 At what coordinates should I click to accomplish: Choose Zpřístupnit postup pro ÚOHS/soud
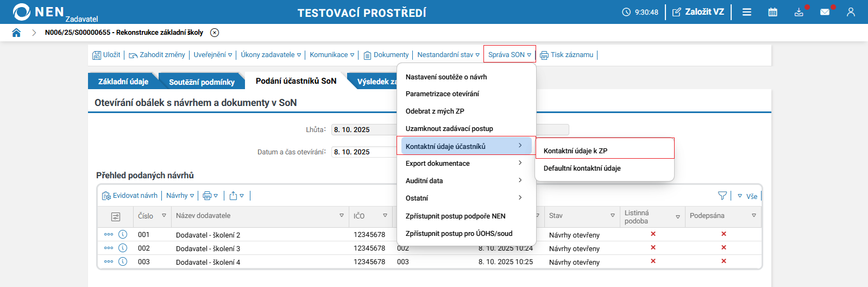pos(467,233)
